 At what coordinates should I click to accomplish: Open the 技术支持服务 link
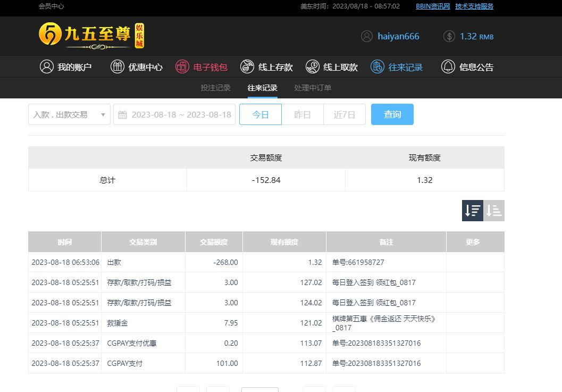point(474,6)
